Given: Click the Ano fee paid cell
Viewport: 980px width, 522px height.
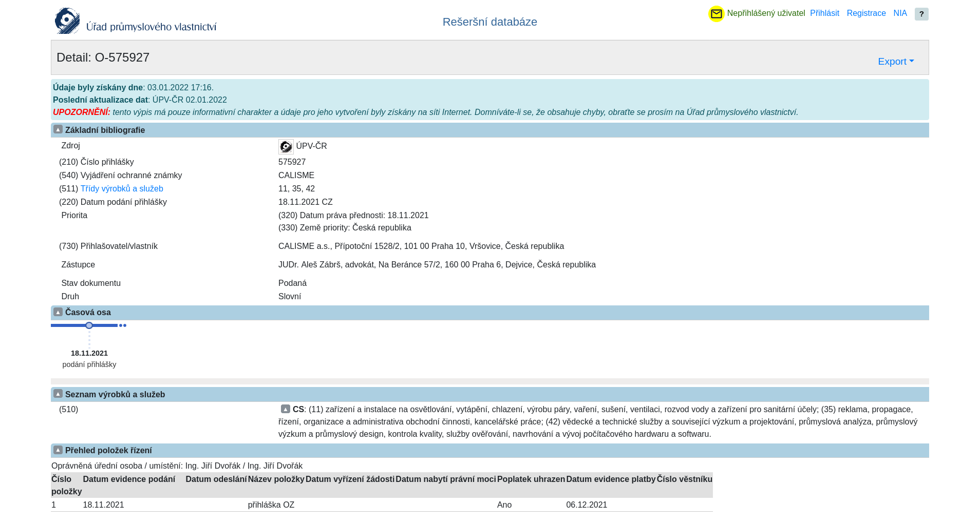Looking at the screenshot, I should (504, 505).
